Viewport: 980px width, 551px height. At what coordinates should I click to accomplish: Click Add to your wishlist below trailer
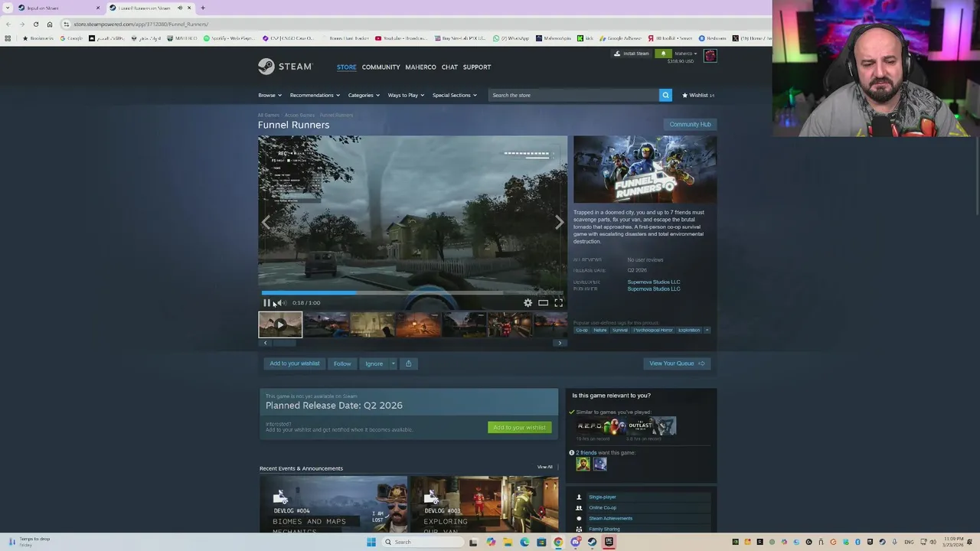[x=295, y=364]
